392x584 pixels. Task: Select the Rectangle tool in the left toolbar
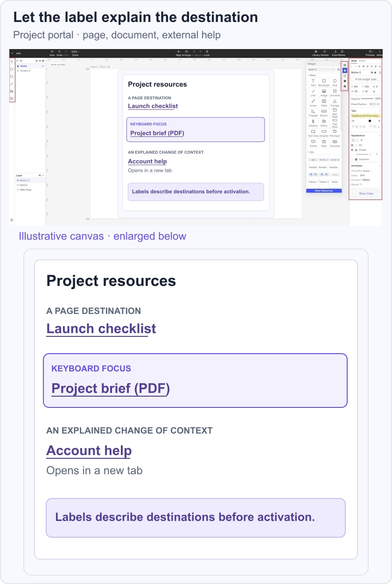pyautogui.click(x=12, y=69)
